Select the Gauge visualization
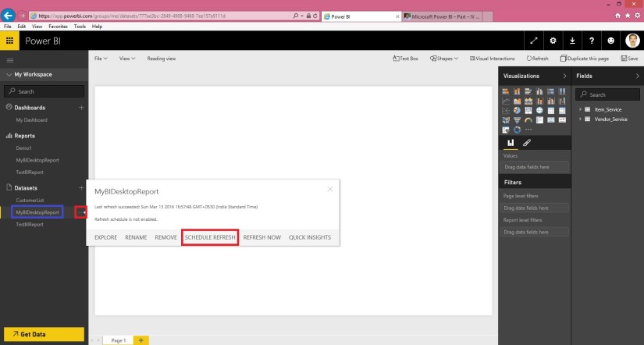 pyautogui.click(x=528, y=120)
